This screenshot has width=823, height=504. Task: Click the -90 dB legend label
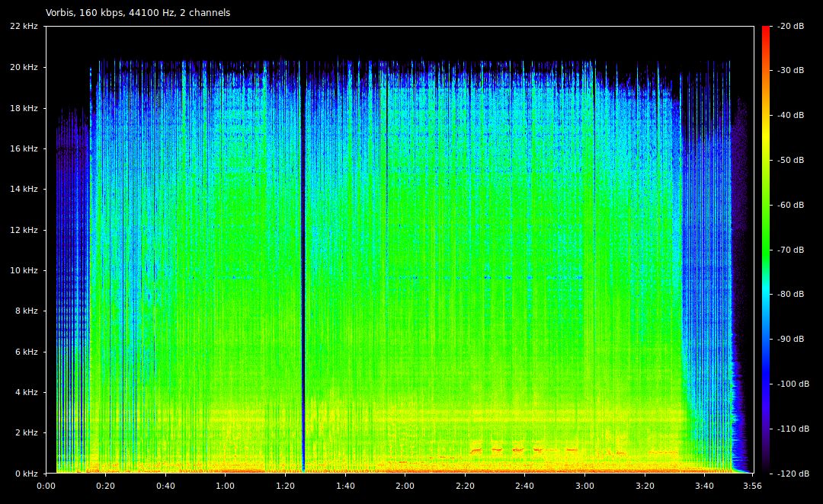[x=790, y=339]
